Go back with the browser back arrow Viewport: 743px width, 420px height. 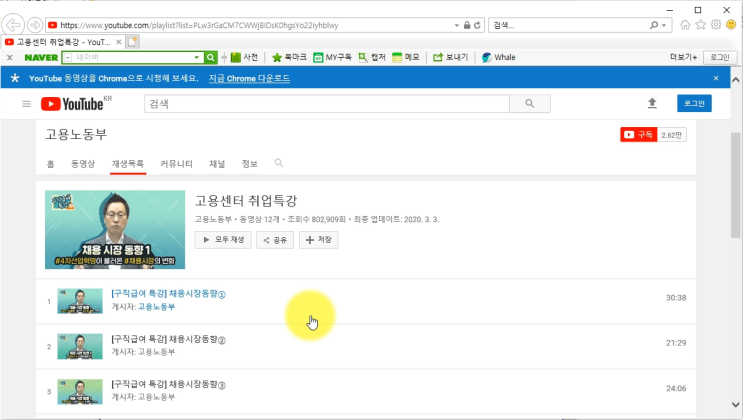pos(13,25)
